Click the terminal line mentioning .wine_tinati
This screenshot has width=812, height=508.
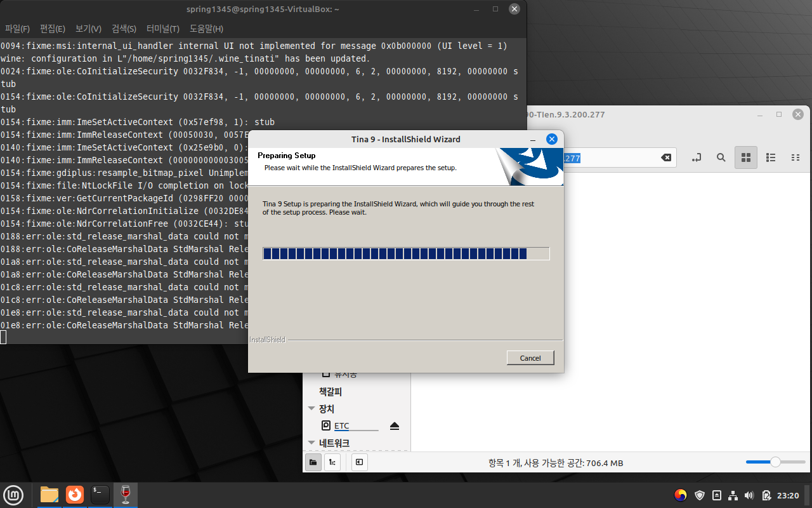[185, 58]
